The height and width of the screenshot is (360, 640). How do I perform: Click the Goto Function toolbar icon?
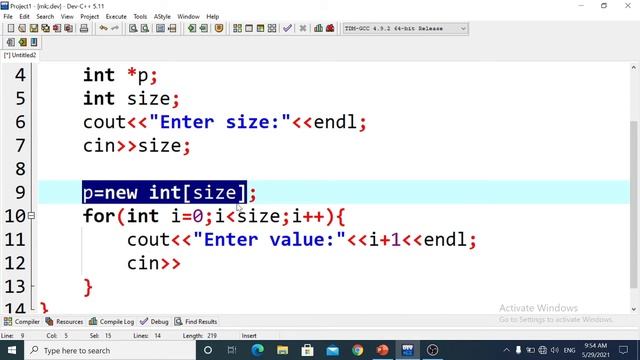(160, 28)
